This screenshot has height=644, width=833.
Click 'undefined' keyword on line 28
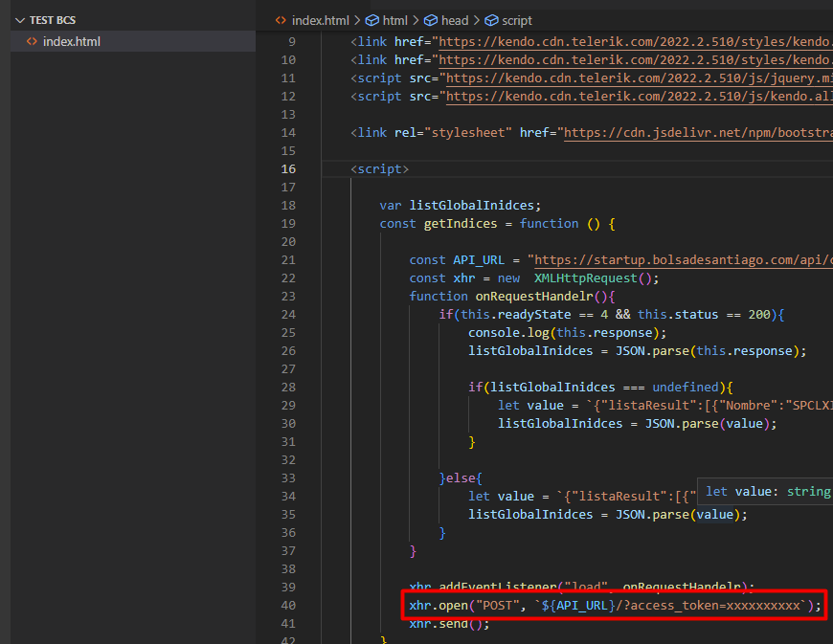click(x=686, y=387)
